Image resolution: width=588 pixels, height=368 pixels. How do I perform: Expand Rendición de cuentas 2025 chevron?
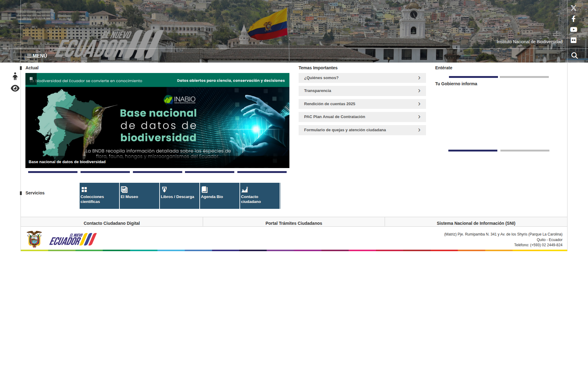pyautogui.click(x=419, y=104)
